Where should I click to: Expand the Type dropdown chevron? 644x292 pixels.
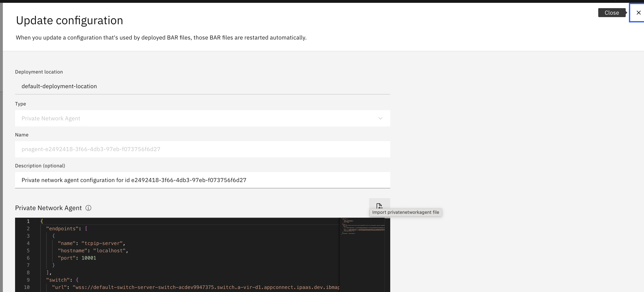click(380, 119)
